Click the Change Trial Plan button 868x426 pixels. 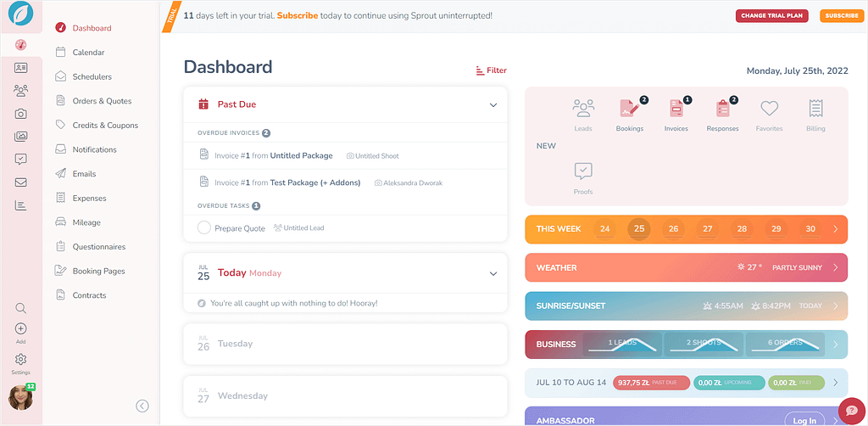pos(771,15)
